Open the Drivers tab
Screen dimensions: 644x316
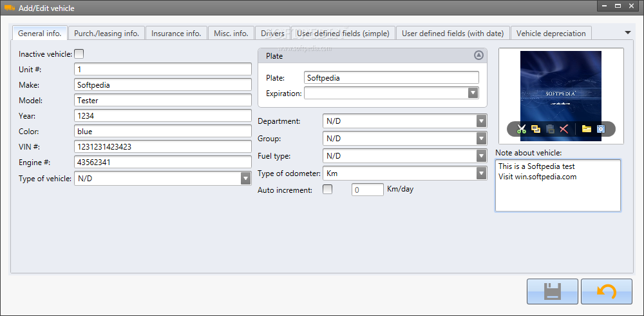pyautogui.click(x=272, y=34)
